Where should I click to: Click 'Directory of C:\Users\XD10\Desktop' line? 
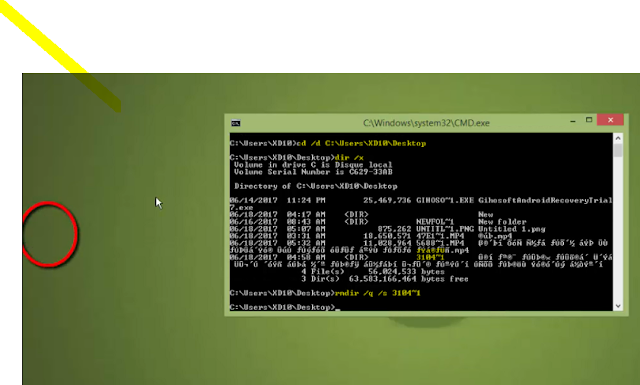pyautogui.click(x=316, y=186)
